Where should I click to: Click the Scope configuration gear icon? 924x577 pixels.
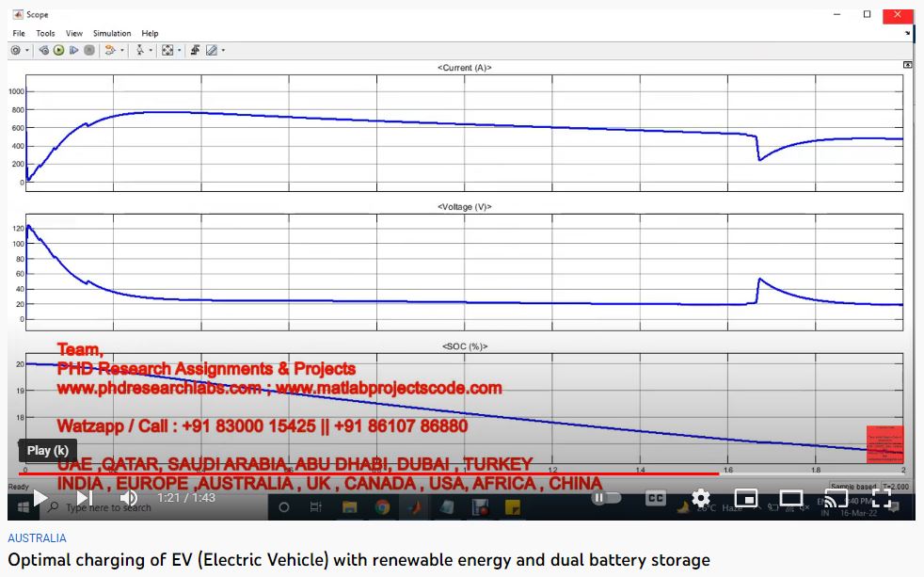tap(16, 50)
